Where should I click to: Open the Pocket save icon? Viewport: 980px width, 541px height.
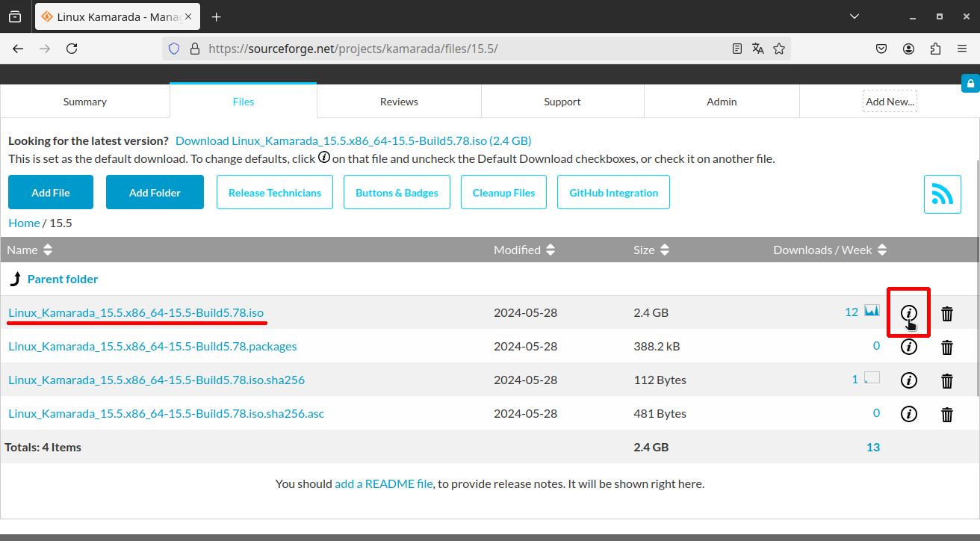pyautogui.click(x=881, y=49)
